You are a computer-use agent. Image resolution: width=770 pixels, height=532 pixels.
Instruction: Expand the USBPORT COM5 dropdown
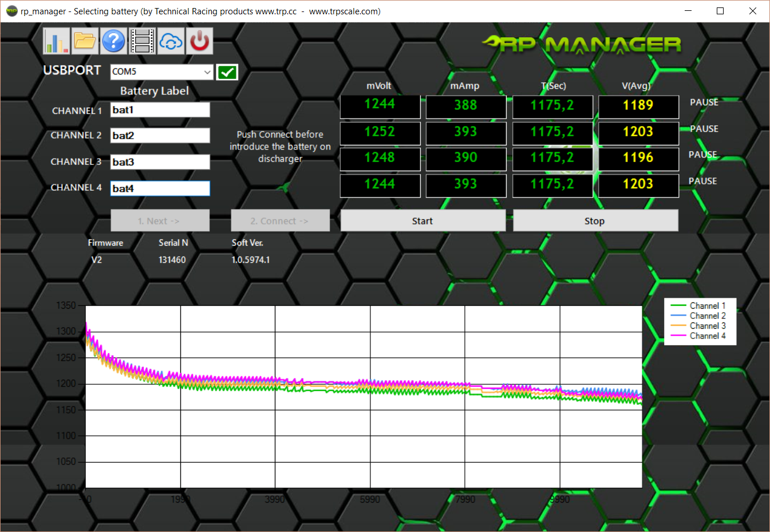pos(207,72)
